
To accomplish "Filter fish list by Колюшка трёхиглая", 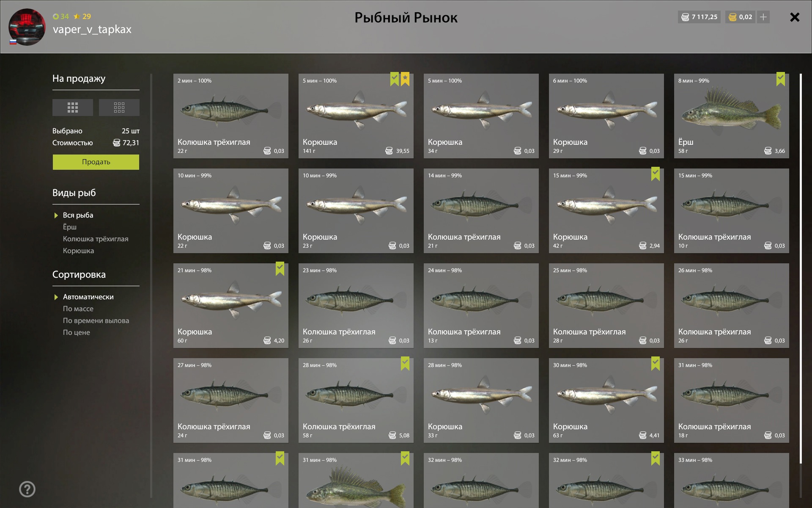I will 96,239.
